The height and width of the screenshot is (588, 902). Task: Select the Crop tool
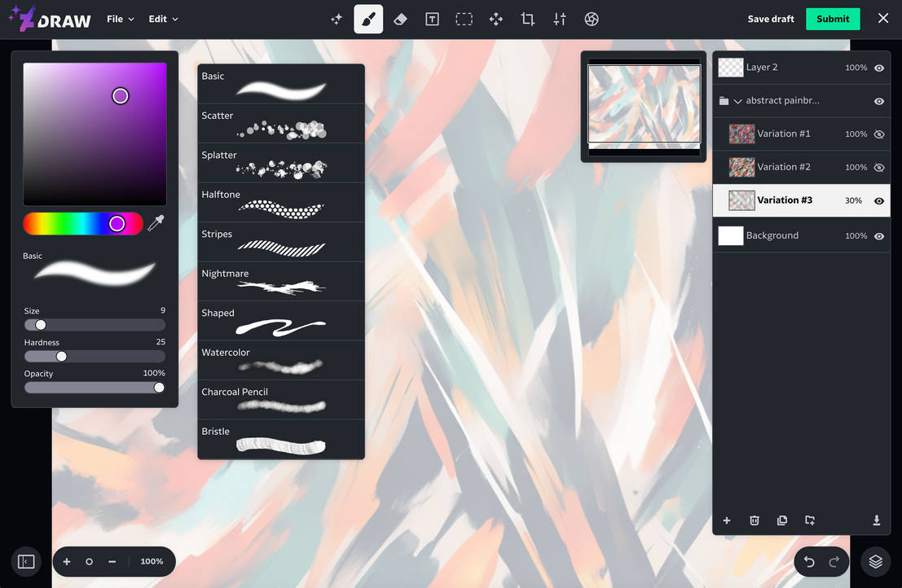[x=527, y=19]
